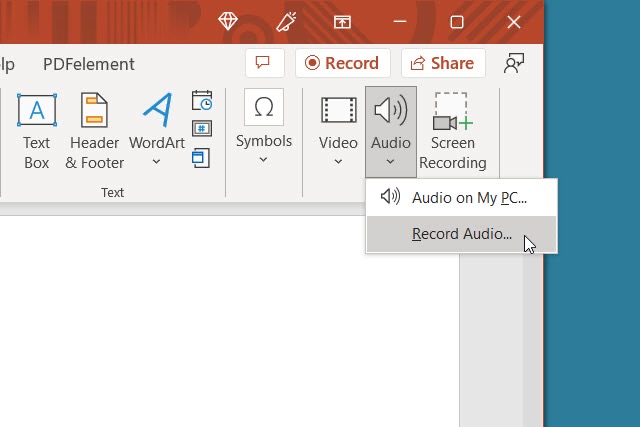This screenshot has height=427, width=640.
Task: Switch to the PDFelement tab
Action: coord(89,64)
